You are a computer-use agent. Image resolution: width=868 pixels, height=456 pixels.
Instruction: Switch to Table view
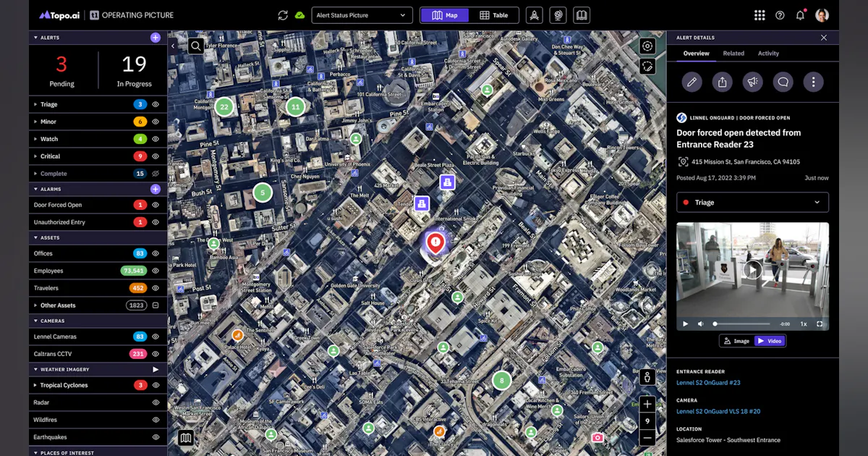pos(494,15)
